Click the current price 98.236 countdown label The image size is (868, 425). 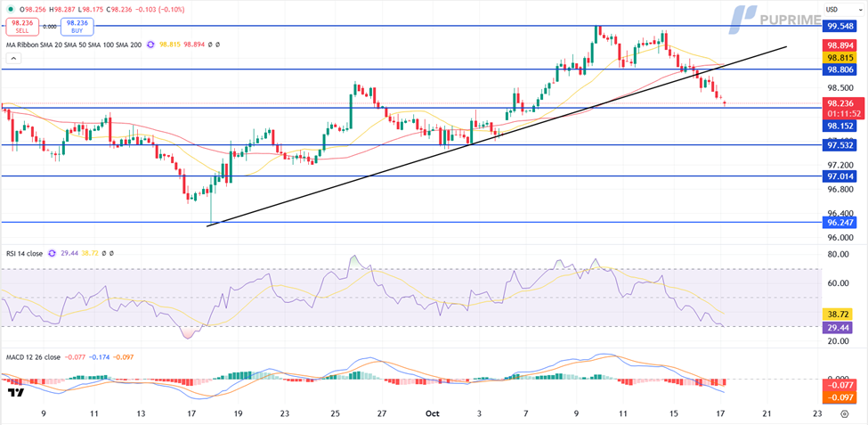[840, 108]
